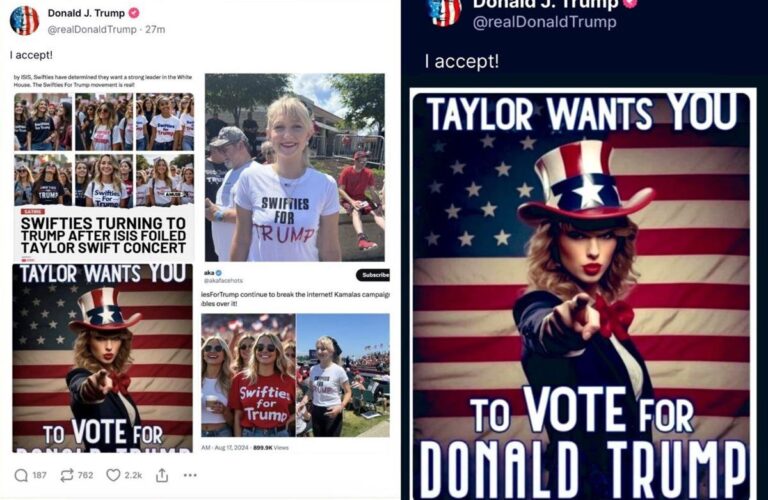The height and width of the screenshot is (500, 768).
Task: Click the reply comment bubble icon
Action: (21, 475)
